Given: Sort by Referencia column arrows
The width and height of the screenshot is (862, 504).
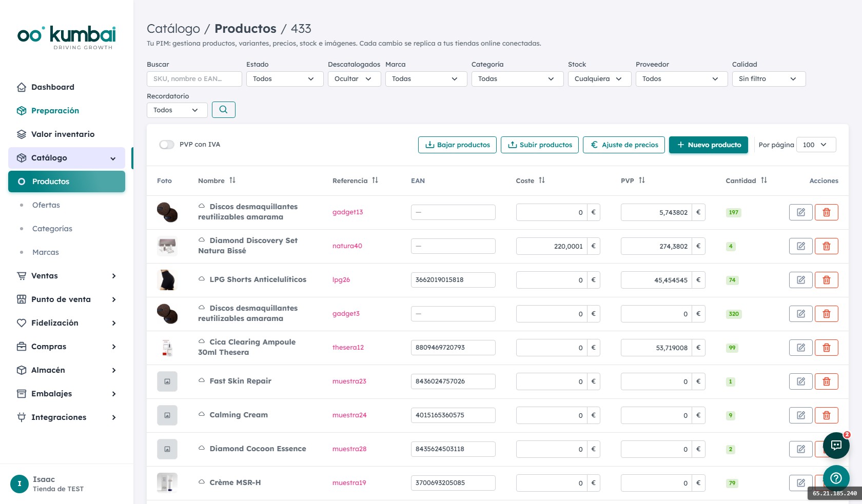Looking at the screenshot, I should [375, 180].
